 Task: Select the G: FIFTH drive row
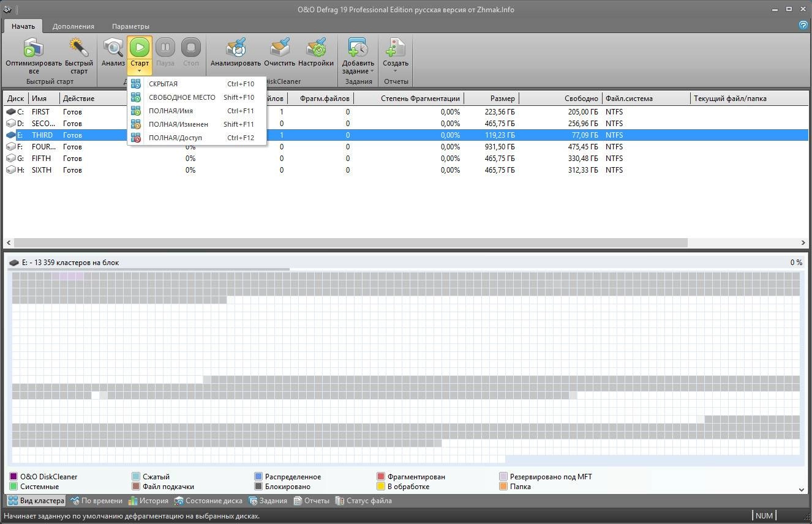[x=406, y=159]
